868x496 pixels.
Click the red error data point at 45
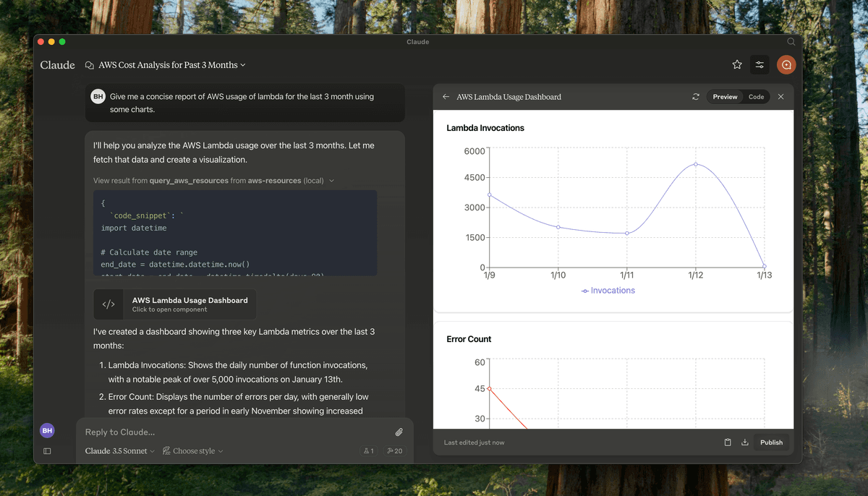(490, 389)
